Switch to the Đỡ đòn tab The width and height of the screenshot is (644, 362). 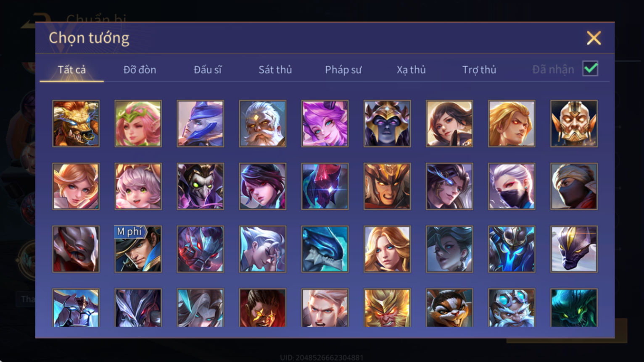[140, 70]
